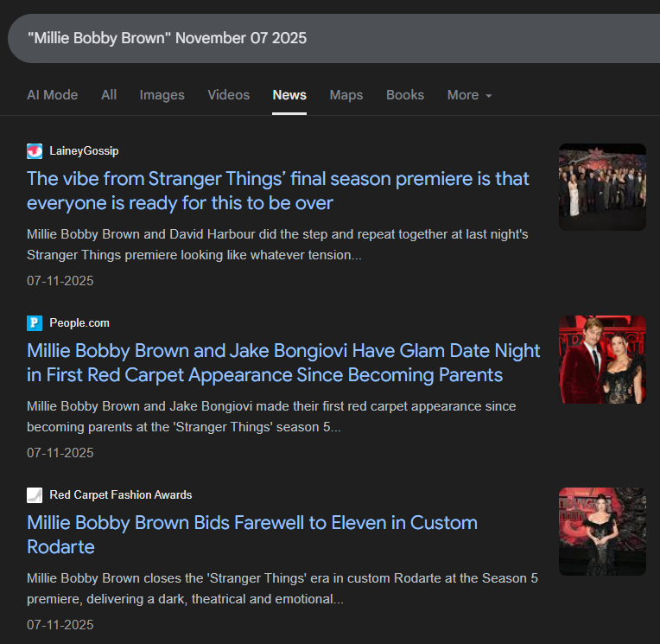Go to the Maps tab
Image resolution: width=660 pixels, height=644 pixels.
346,95
